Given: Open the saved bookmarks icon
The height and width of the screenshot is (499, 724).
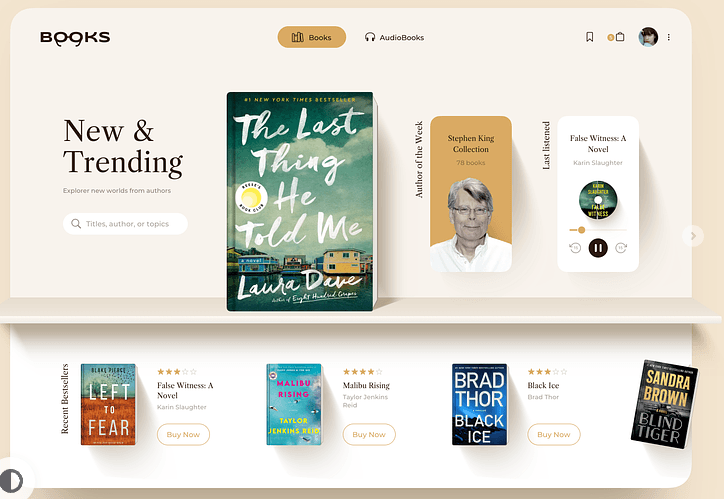Looking at the screenshot, I should pyautogui.click(x=590, y=37).
